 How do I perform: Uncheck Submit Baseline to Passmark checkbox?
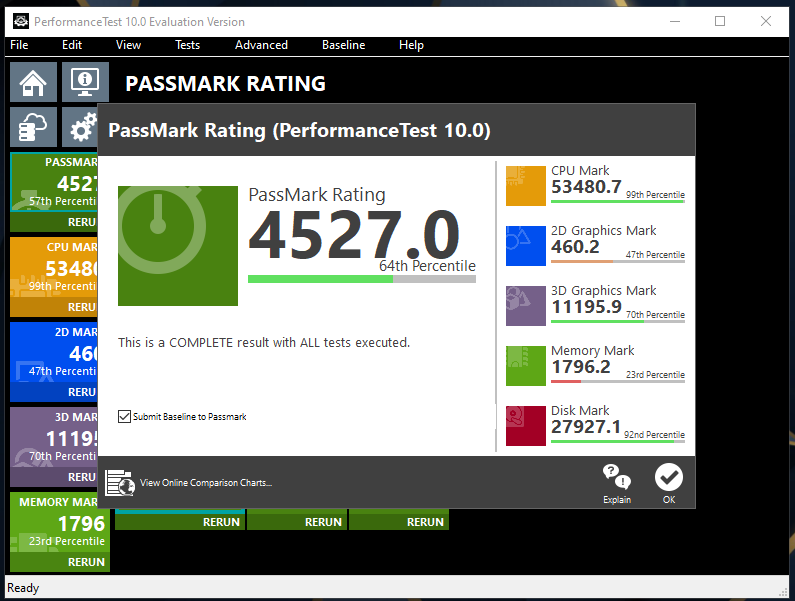124,416
